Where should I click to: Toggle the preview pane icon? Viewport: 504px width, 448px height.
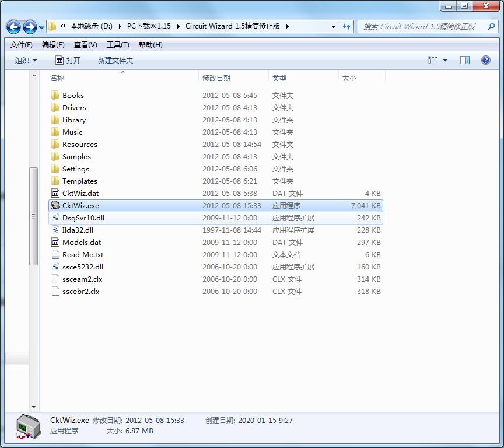click(x=465, y=60)
